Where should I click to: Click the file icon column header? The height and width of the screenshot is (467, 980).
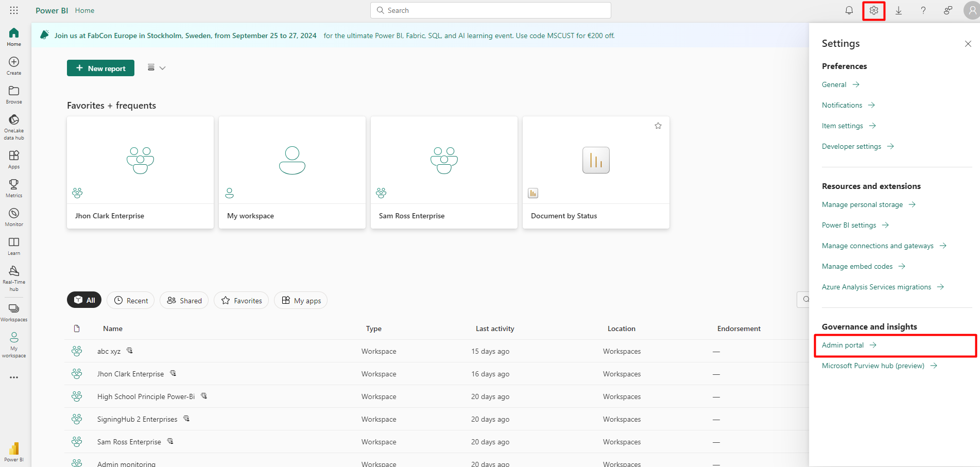point(77,328)
